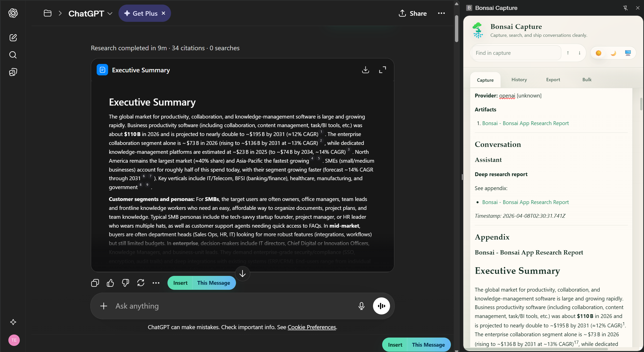Click the Ask anything input field
Screen dimensions: 644x352
tap(228, 306)
